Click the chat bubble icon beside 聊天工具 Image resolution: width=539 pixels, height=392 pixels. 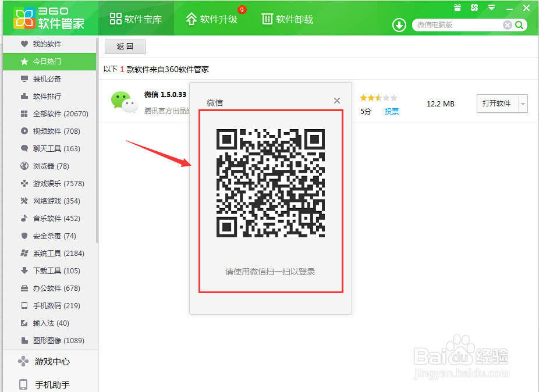pos(24,148)
